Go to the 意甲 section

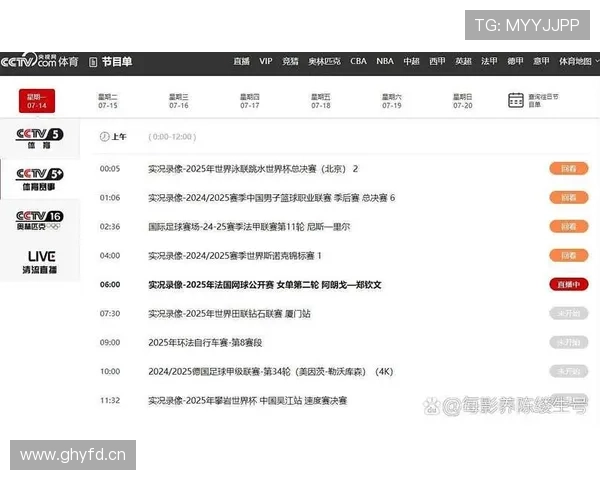tap(541, 61)
